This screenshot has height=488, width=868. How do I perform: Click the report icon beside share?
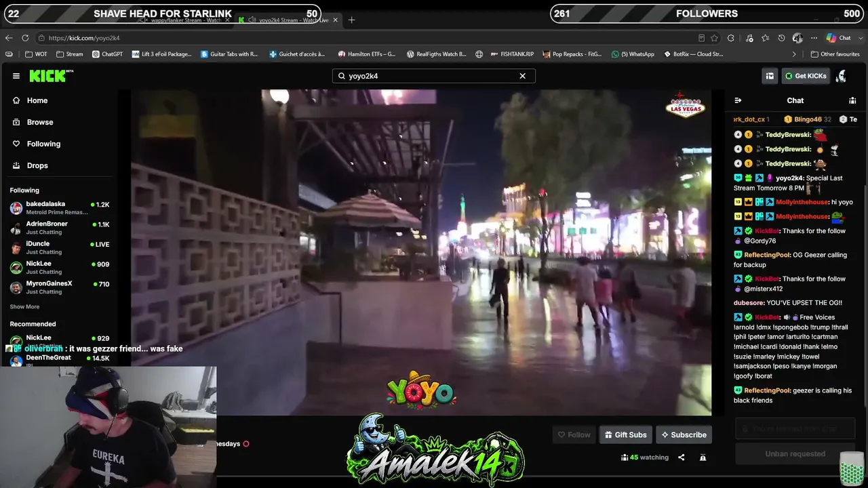coord(703,457)
